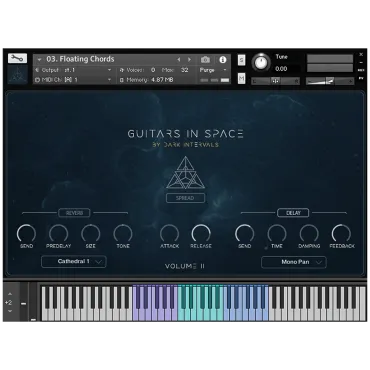This screenshot has width=370, height=370.
Task: Click the VOLUME II label
Action: click(185, 266)
